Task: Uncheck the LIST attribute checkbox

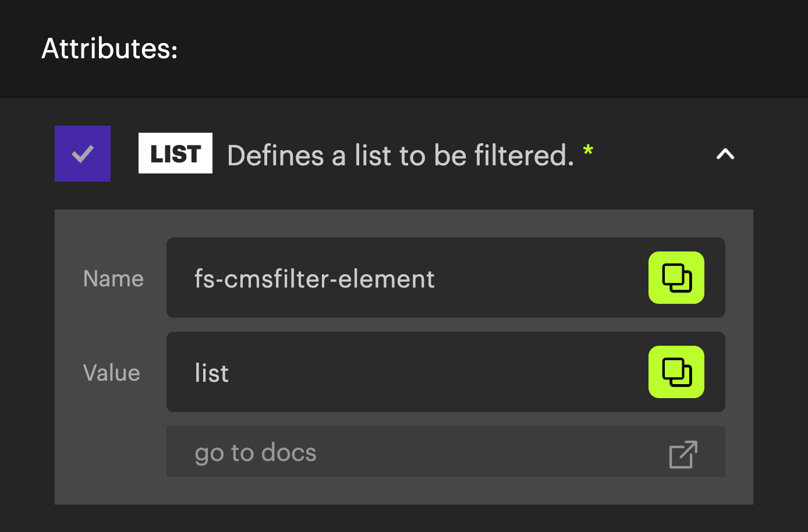Action: [x=83, y=154]
